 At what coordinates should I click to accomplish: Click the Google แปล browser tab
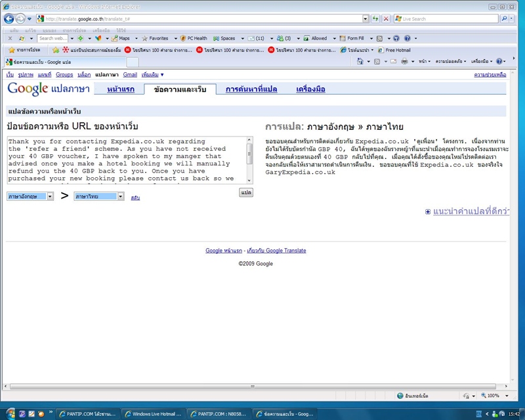pyautogui.click(x=66, y=62)
